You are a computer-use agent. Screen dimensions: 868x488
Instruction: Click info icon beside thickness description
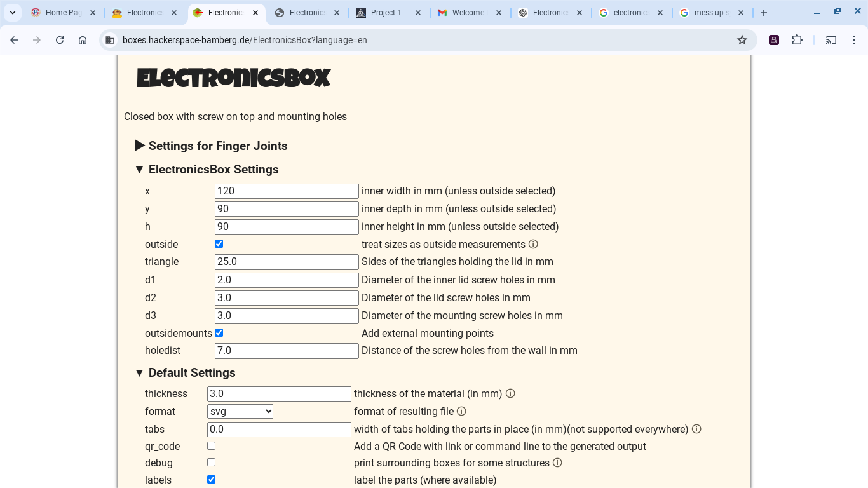(x=510, y=393)
